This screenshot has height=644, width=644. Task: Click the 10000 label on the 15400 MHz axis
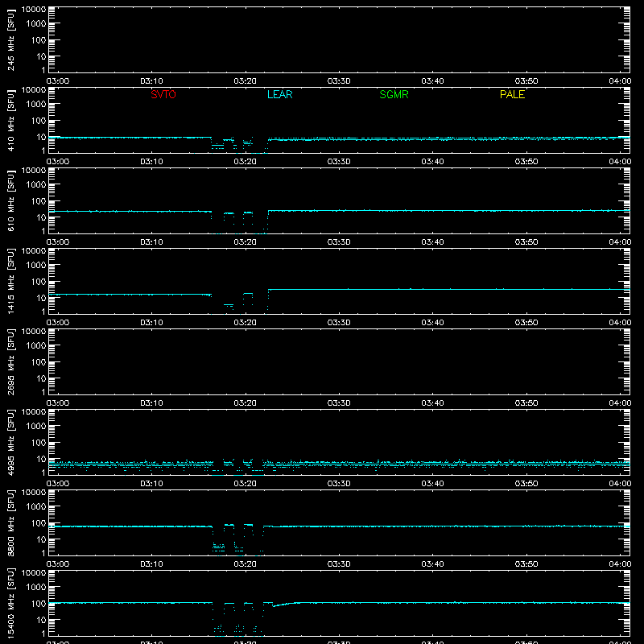click(34, 573)
